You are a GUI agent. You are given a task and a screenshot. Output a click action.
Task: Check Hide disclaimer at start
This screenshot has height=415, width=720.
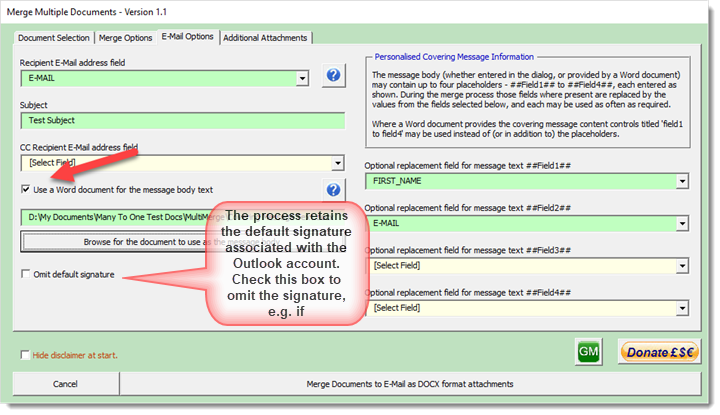(25, 354)
